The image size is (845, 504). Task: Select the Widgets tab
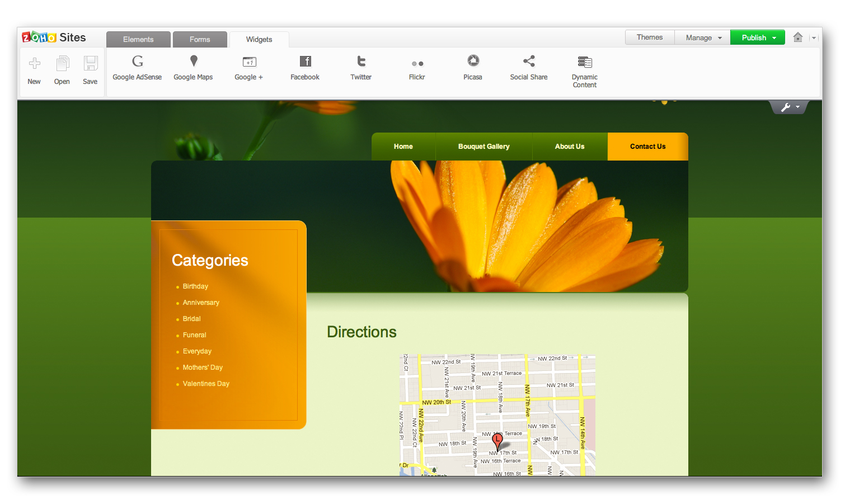(x=259, y=39)
